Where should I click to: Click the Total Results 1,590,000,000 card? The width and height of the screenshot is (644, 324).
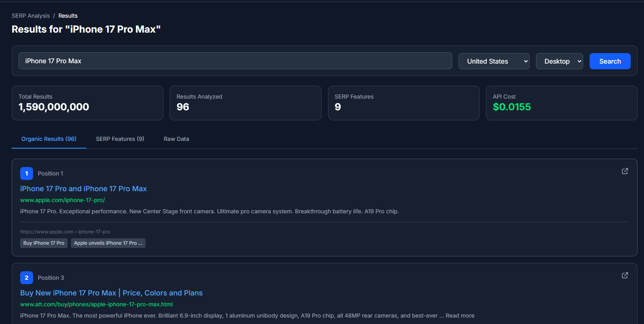coord(87,103)
